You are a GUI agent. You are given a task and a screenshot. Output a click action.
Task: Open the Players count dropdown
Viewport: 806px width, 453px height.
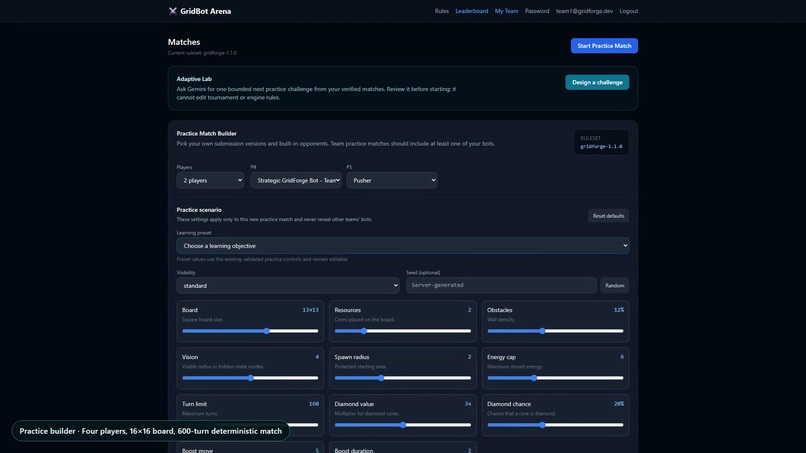click(x=210, y=180)
